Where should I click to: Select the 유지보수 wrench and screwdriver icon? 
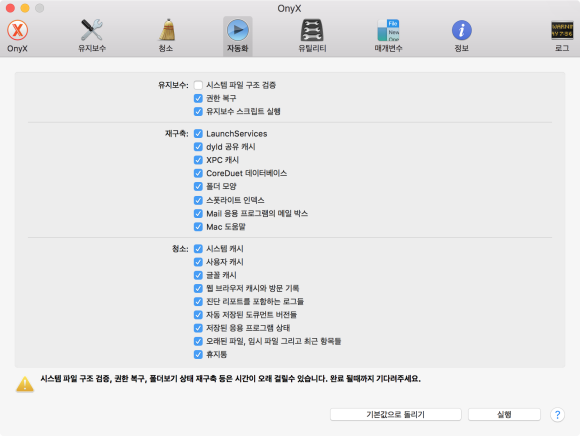coord(92,30)
